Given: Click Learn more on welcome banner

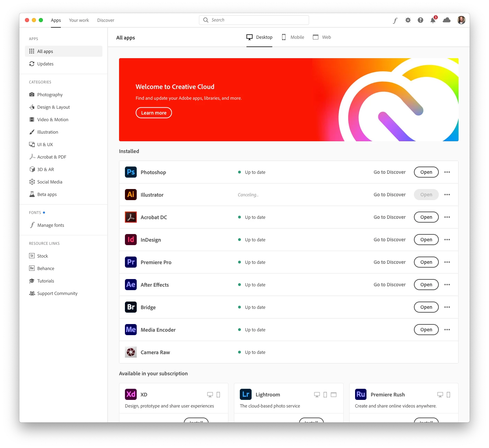Looking at the screenshot, I should click(154, 113).
